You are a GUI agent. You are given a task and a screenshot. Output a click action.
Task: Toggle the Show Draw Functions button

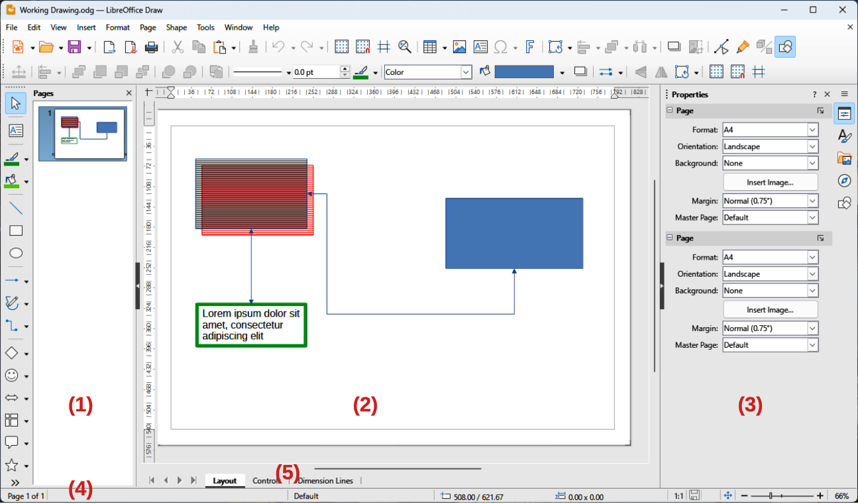point(785,47)
